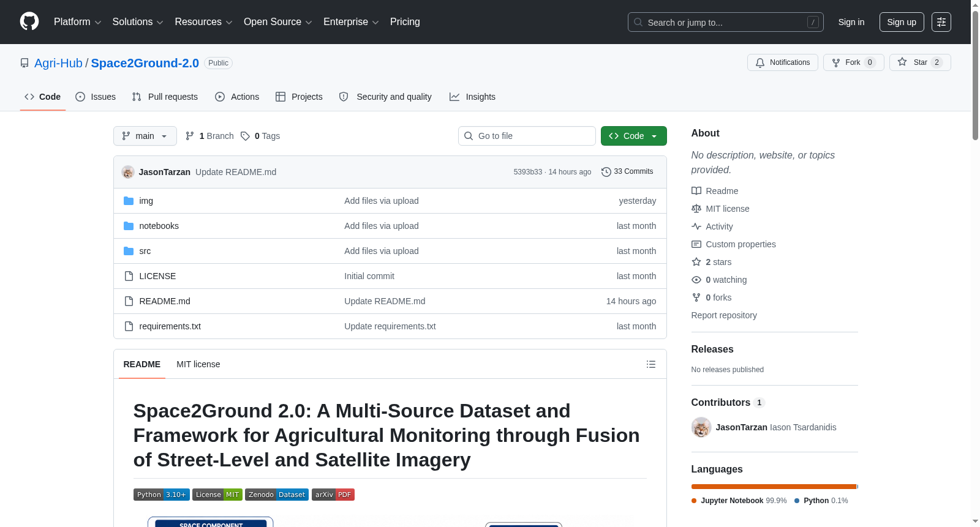Screen dimensions: 980x527
Task: Switch to the Projects tab
Action: (x=299, y=97)
